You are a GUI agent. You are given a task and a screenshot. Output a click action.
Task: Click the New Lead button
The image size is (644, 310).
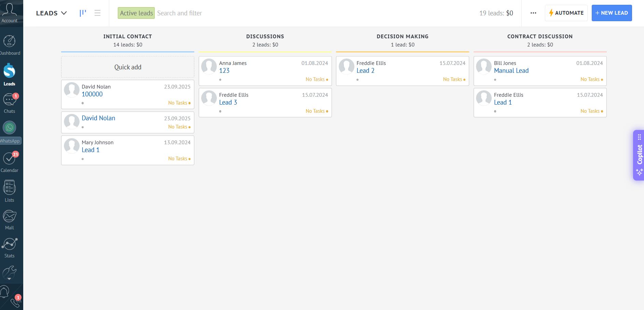(x=612, y=13)
